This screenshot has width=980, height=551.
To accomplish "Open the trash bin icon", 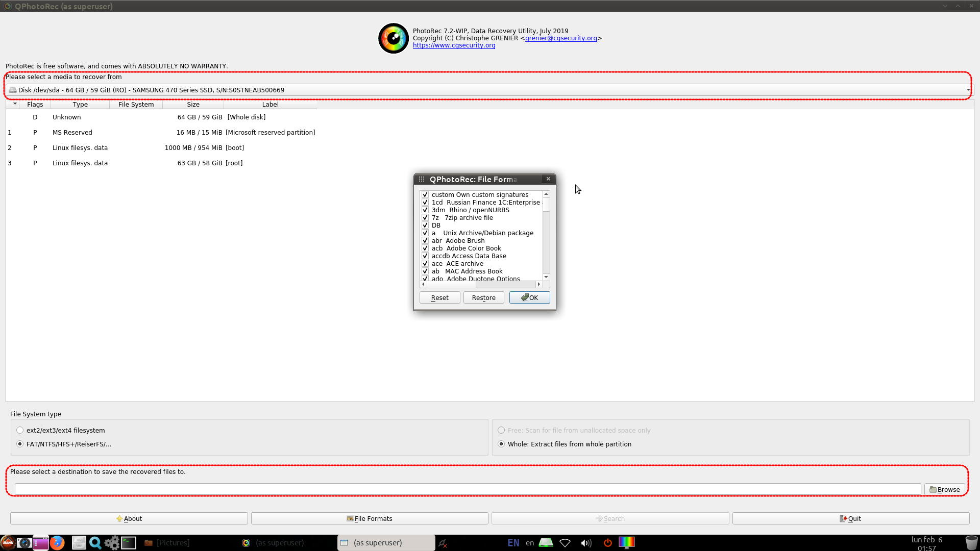I will (x=971, y=543).
